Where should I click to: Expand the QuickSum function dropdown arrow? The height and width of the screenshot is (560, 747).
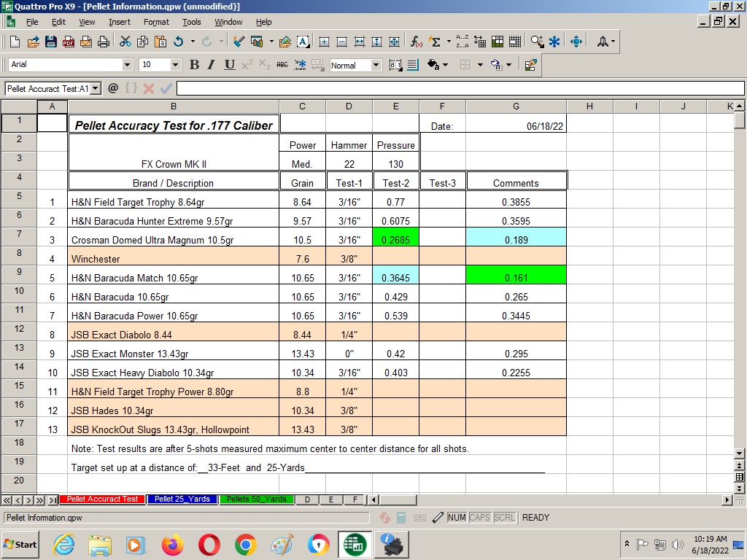449,42
